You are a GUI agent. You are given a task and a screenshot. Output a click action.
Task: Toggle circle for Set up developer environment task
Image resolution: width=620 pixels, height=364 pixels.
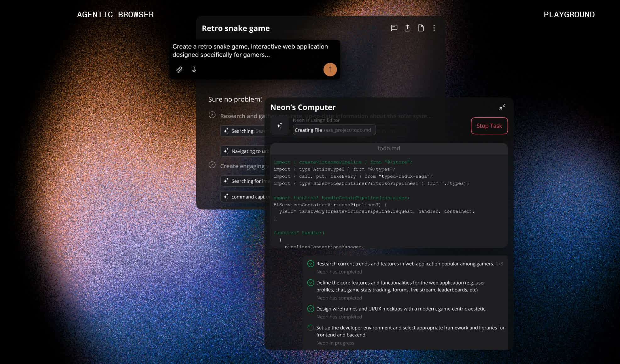click(x=311, y=328)
